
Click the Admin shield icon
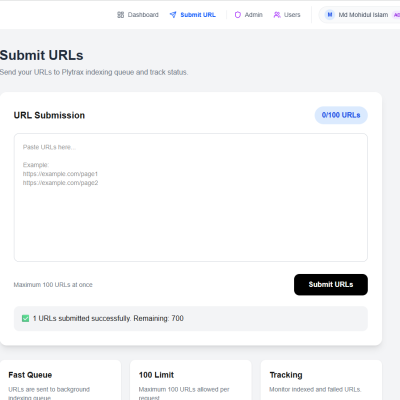[238, 15]
